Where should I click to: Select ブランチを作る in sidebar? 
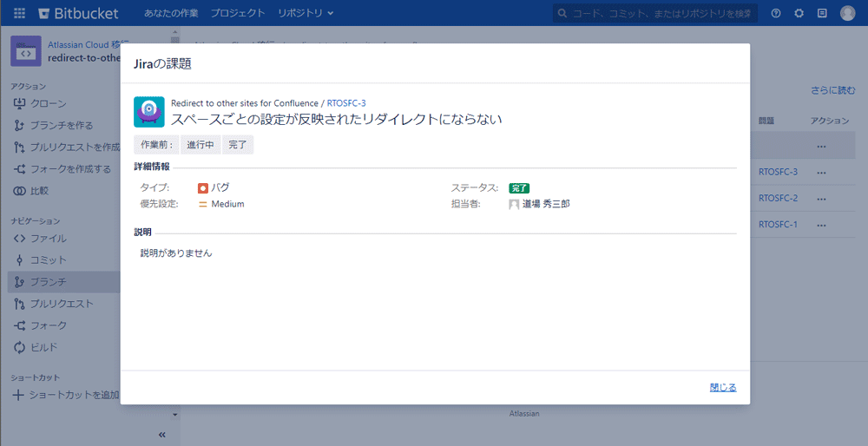click(x=62, y=126)
